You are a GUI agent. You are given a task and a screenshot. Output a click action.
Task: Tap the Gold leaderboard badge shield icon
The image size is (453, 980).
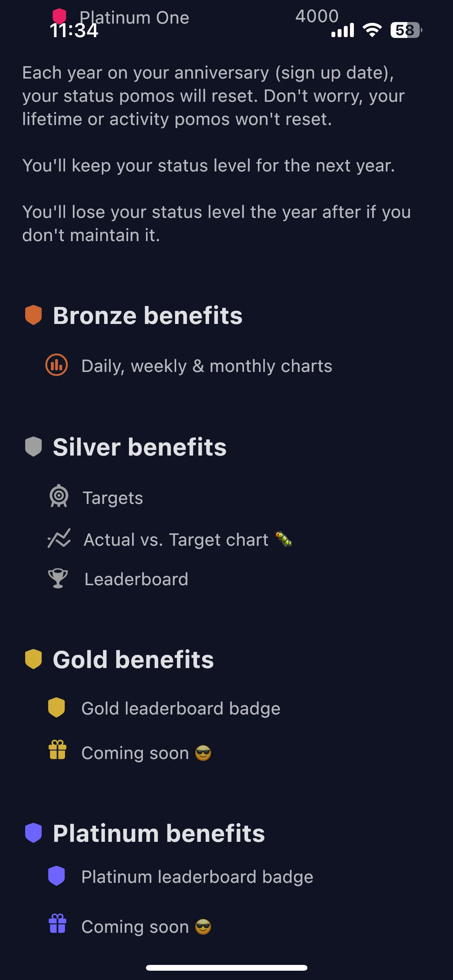[x=57, y=708]
